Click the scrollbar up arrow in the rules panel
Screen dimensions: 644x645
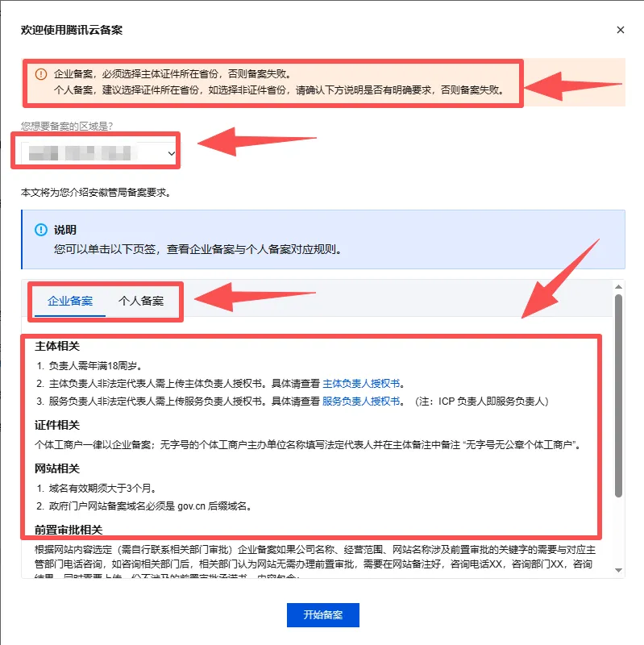618,287
